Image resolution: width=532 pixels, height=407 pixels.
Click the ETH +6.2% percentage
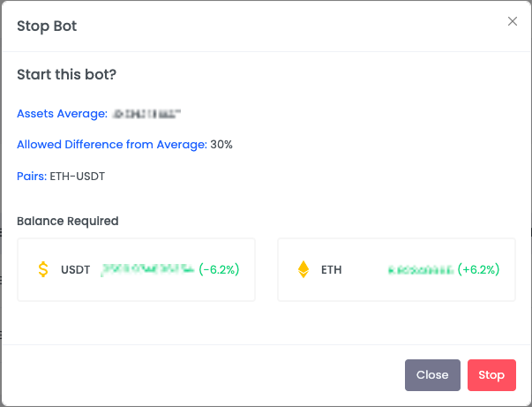click(x=479, y=269)
